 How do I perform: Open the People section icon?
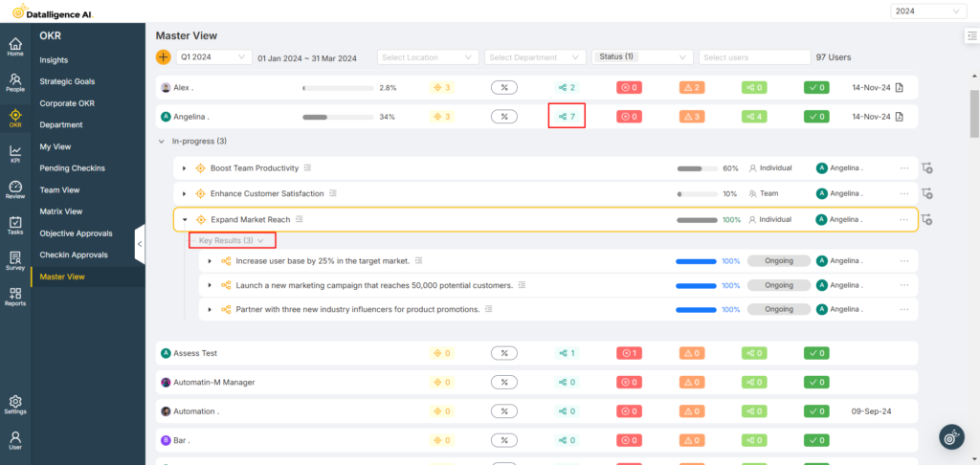[15, 82]
